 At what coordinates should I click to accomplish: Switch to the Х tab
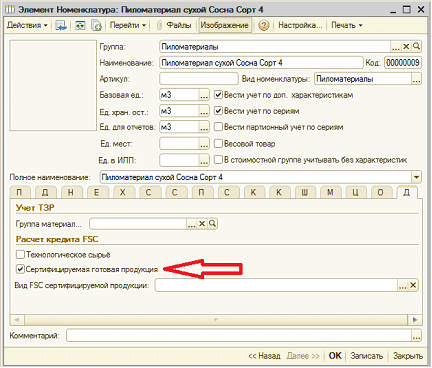(x=123, y=192)
